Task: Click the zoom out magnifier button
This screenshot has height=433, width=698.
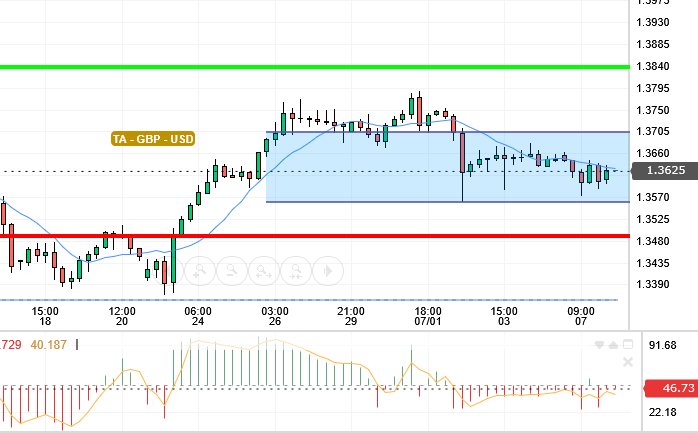Action: click(x=231, y=271)
